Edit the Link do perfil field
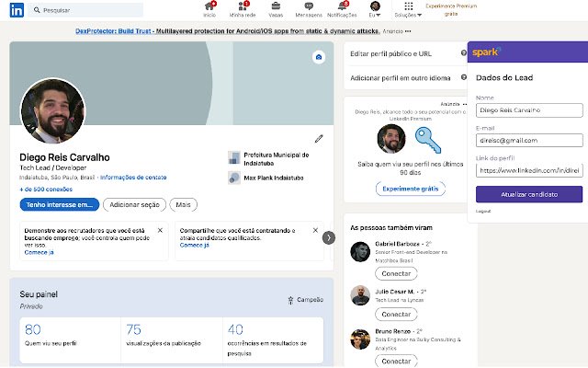Screen dimensions: 588x368 pos(529,170)
